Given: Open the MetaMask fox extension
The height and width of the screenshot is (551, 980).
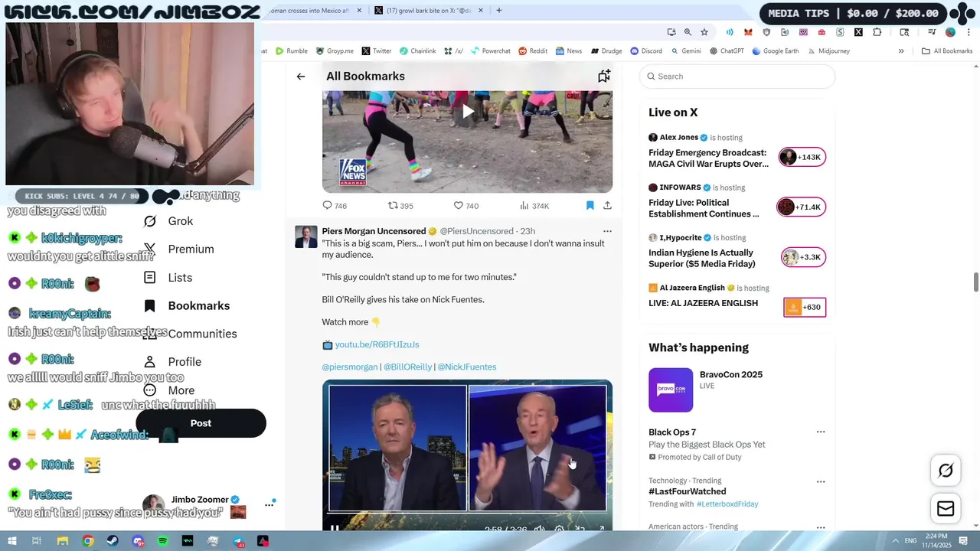Looking at the screenshot, I should [748, 32].
